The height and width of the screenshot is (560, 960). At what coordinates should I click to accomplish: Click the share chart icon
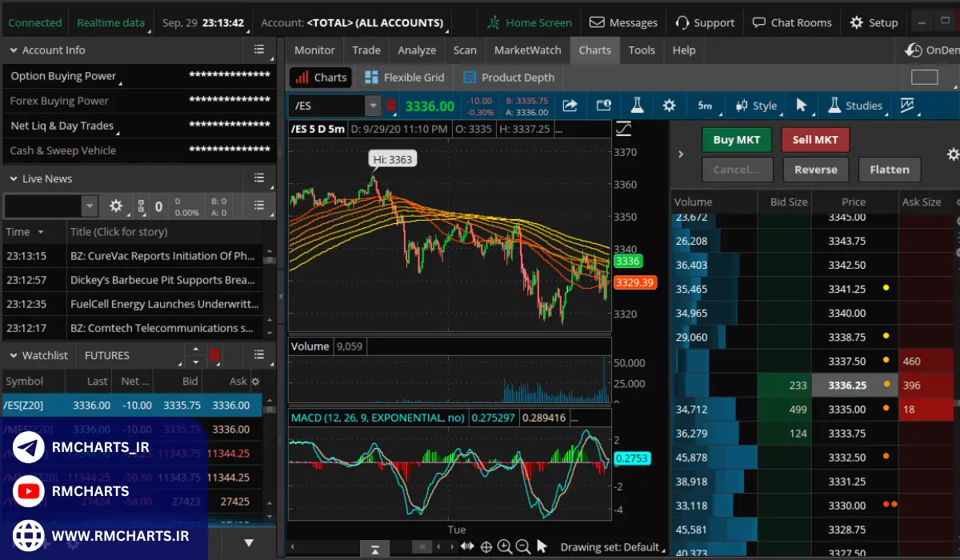[x=570, y=105]
